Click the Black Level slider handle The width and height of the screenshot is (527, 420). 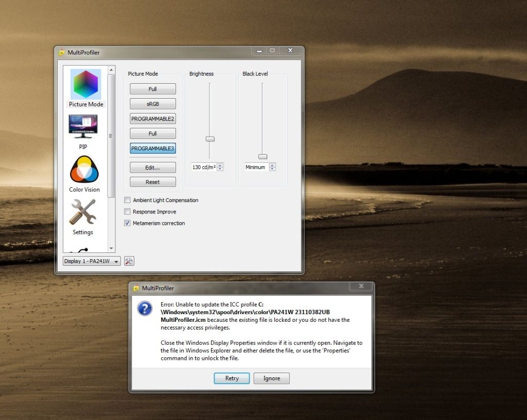[x=262, y=156]
